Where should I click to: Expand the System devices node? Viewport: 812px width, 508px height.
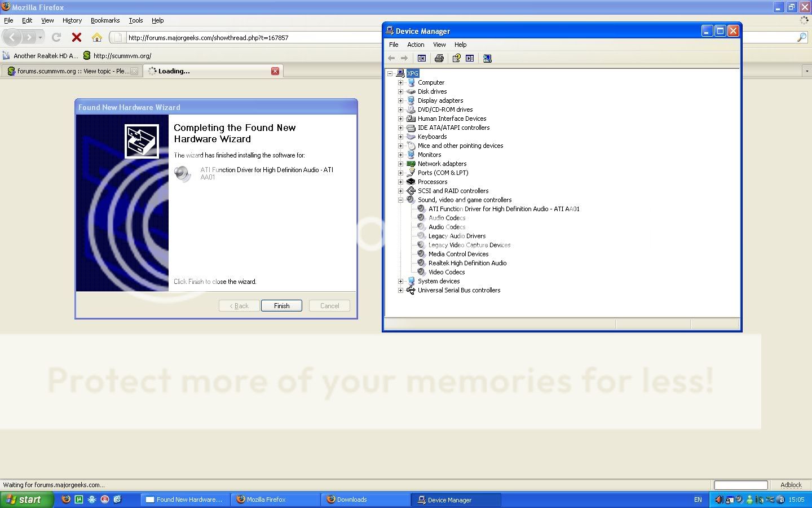tap(401, 281)
